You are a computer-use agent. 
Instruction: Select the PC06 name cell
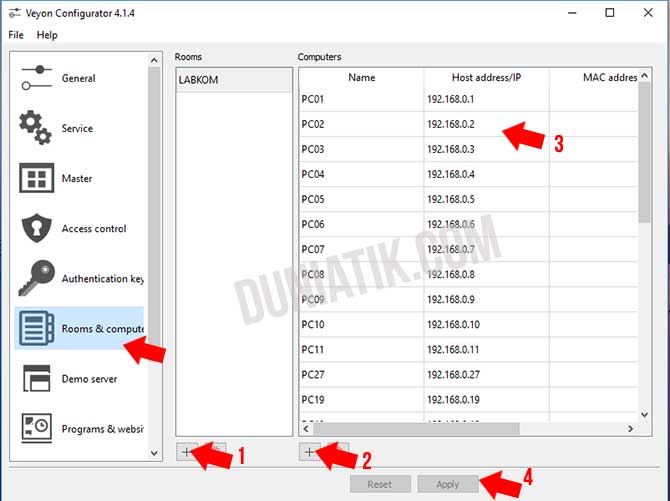tap(361, 224)
